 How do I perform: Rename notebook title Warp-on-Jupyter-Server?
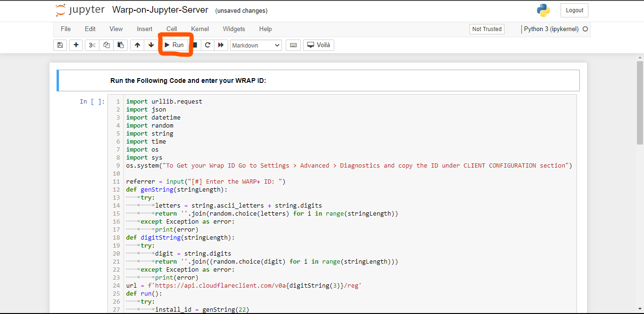(160, 10)
